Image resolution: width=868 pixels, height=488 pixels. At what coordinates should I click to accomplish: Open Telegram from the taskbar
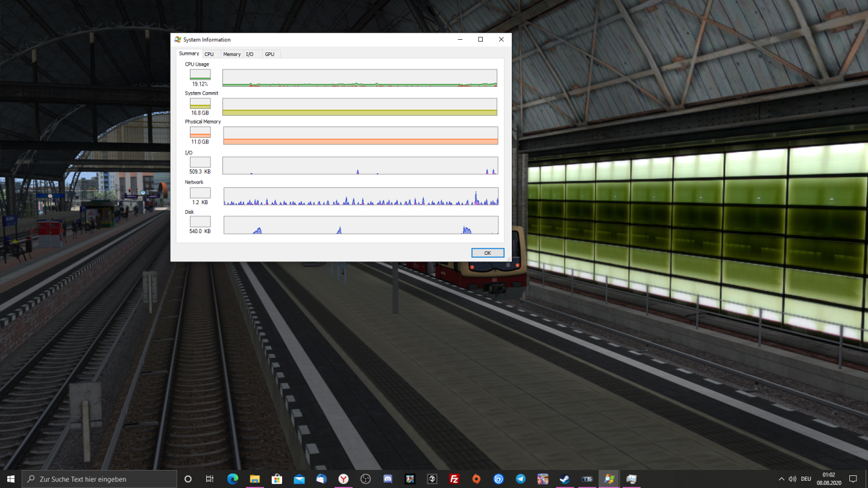point(521,479)
